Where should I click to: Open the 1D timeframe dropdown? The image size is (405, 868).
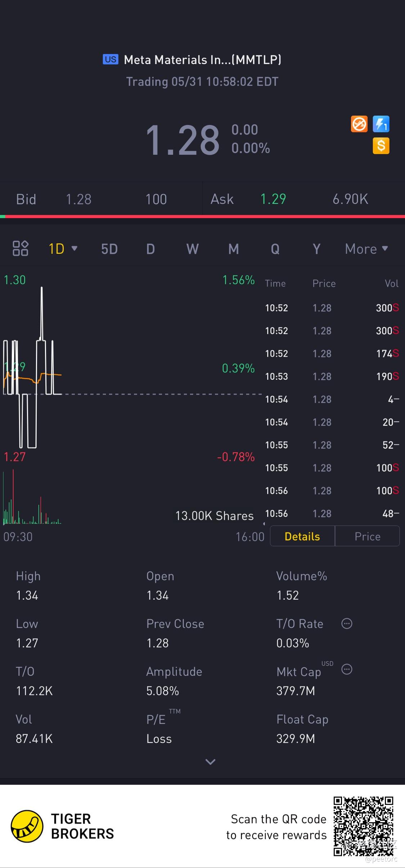[x=63, y=249]
